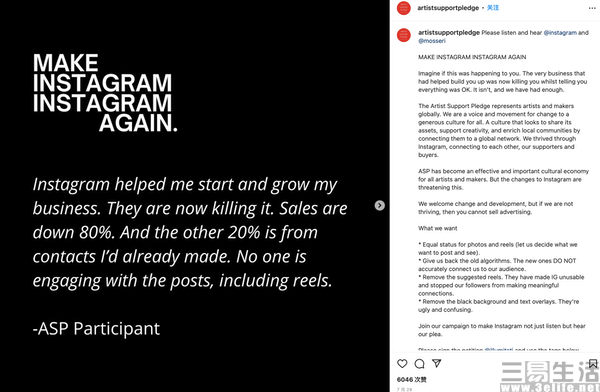View who liked via 6046 次赞
Image resolution: width=600 pixels, height=392 pixels.
point(412,379)
